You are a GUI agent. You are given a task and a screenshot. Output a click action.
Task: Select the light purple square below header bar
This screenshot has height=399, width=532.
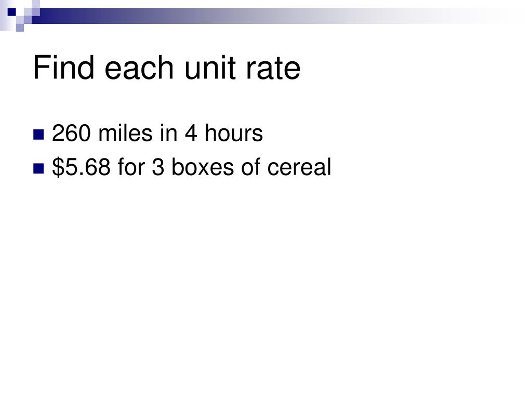[20, 28]
